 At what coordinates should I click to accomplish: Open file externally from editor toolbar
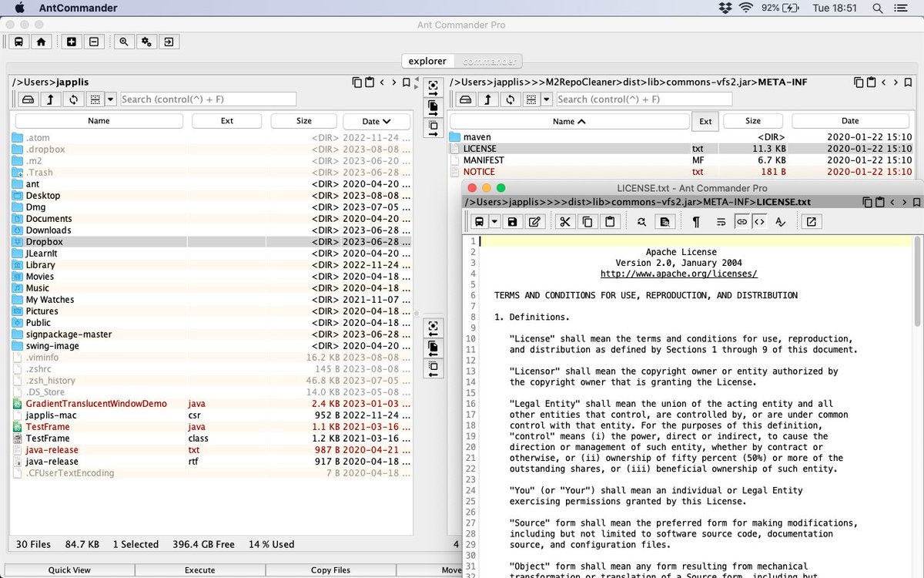pyautogui.click(x=811, y=222)
